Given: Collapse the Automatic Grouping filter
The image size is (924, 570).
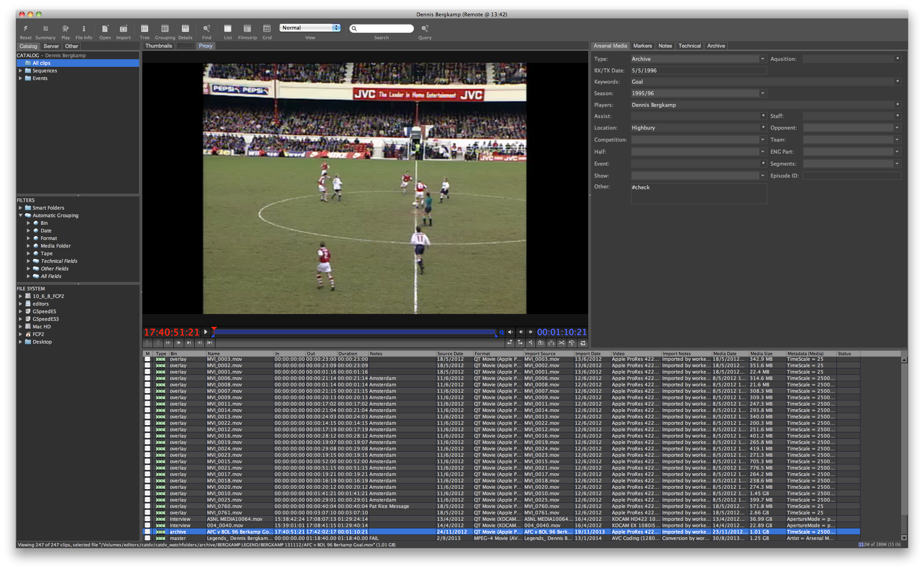Looking at the screenshot, I should point(20,216).
